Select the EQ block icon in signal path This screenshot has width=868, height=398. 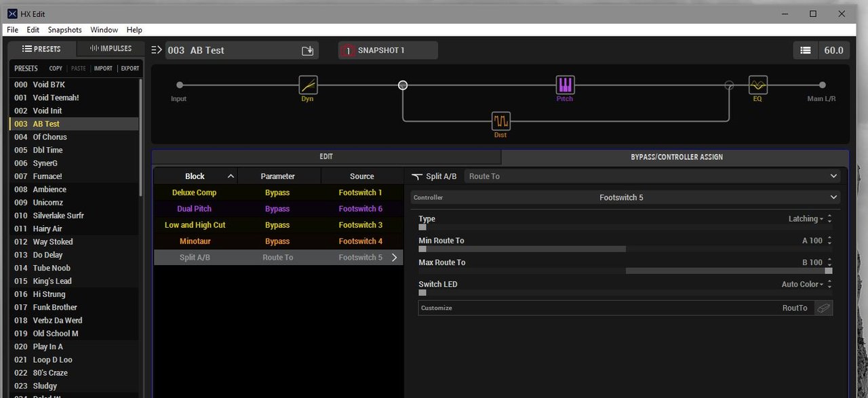[x=757, y=85]
